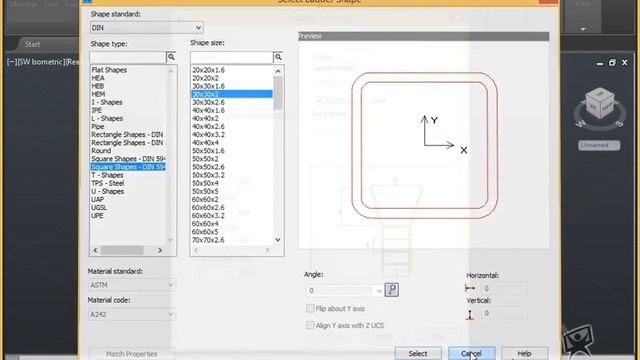Click the Shape size vertical scrollbar thumb
The height and width of the screenshot is (360, 640).
click(278, 93)
